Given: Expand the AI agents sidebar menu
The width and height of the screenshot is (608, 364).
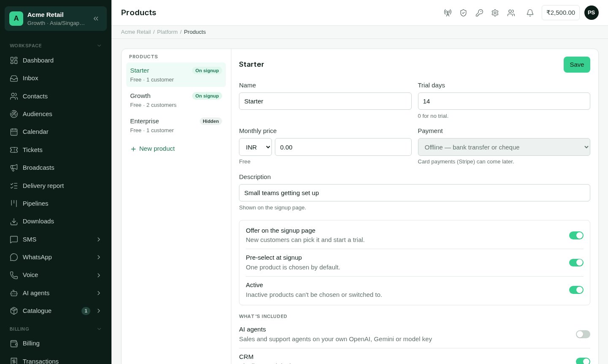Looking at the screenshot, I should pyautogui.click(x=56, y=293).
